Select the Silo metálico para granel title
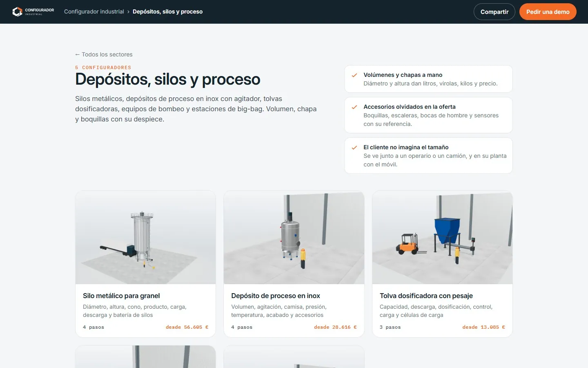 click(121, 296)
